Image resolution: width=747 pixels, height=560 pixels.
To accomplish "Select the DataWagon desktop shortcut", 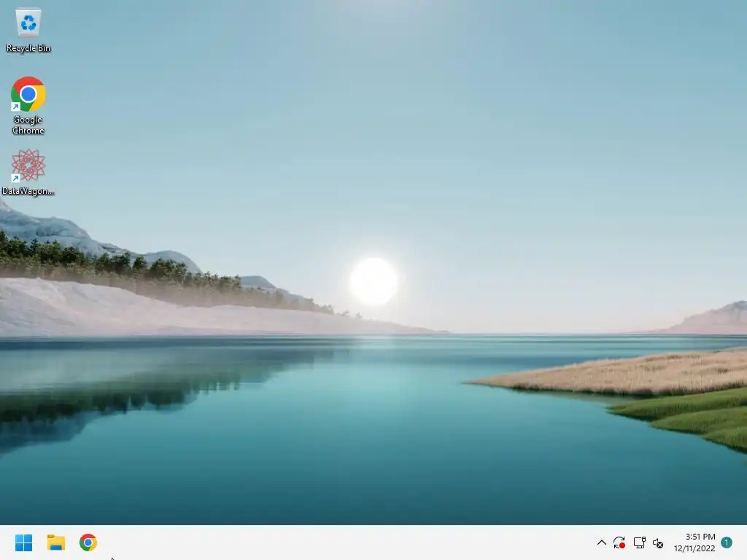I will pos(28,172).
